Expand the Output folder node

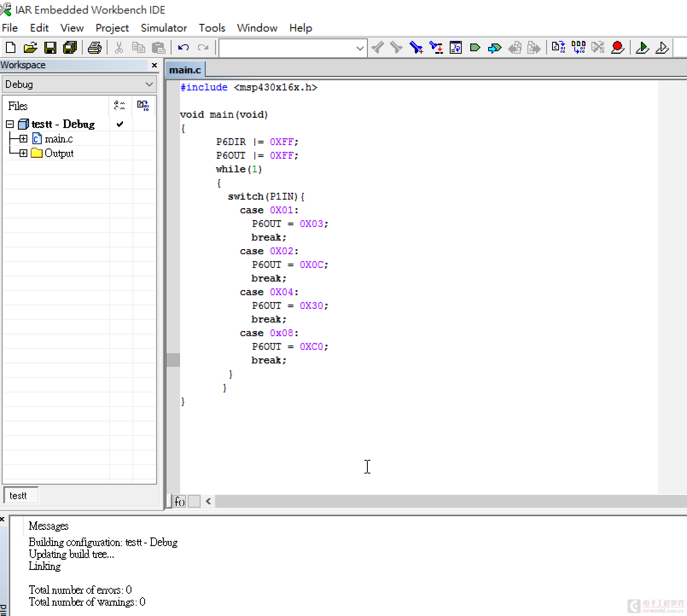click(23, 153)
